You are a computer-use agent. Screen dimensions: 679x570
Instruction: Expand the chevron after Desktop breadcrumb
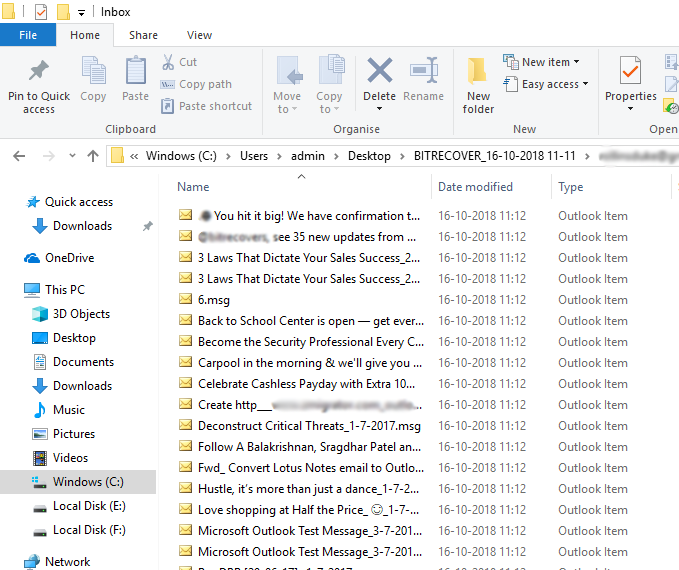click(x=402, y=156)
